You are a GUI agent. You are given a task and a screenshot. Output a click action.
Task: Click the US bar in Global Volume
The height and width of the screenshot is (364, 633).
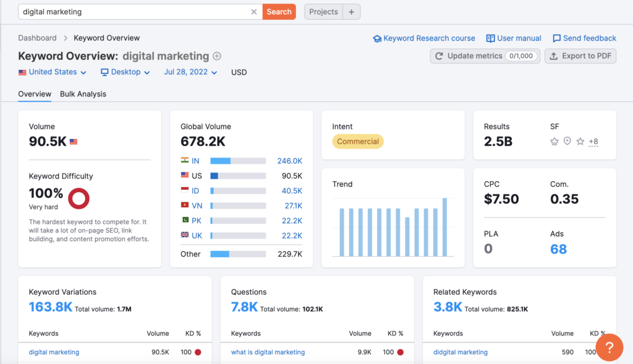point(238,176)
